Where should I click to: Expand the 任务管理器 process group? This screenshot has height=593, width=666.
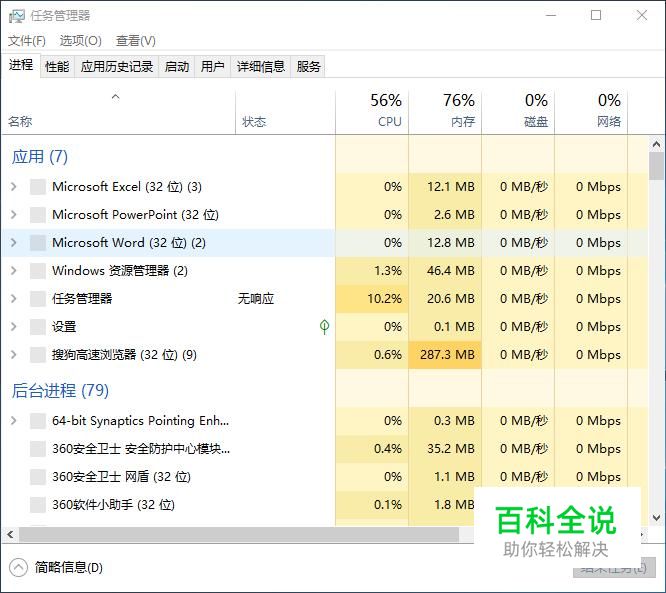[14, 299]
